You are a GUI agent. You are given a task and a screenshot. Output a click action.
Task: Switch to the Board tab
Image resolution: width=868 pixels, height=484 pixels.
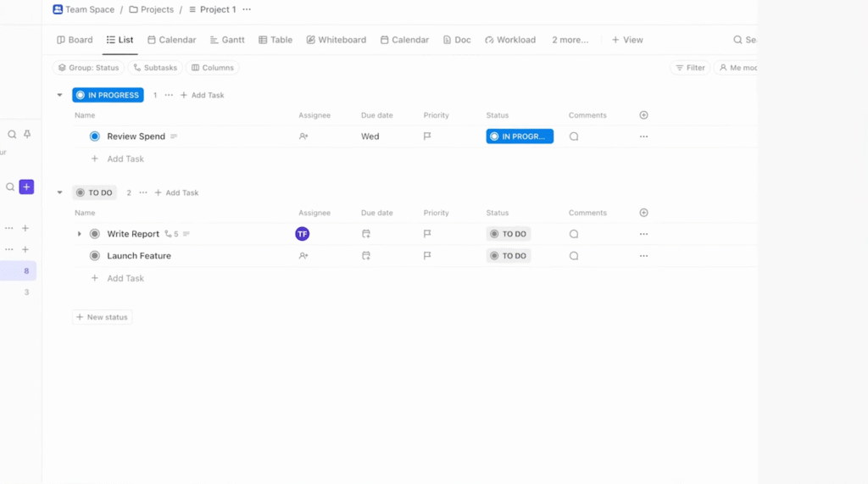(75, 40)
